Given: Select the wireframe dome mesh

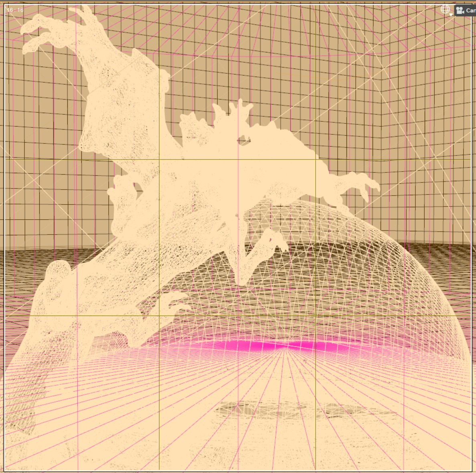Looking at the screenshot, I should pos(364,273).
